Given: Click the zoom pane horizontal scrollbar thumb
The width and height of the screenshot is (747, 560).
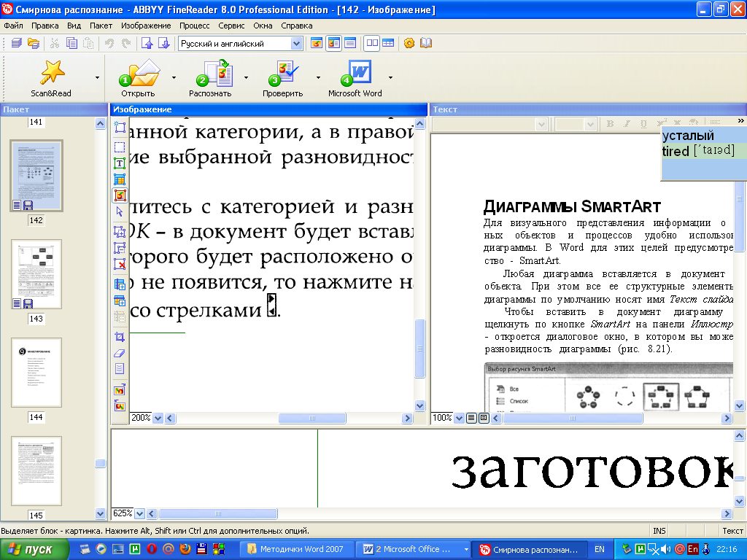Looking at the screenshot, I should pos(217,514).
